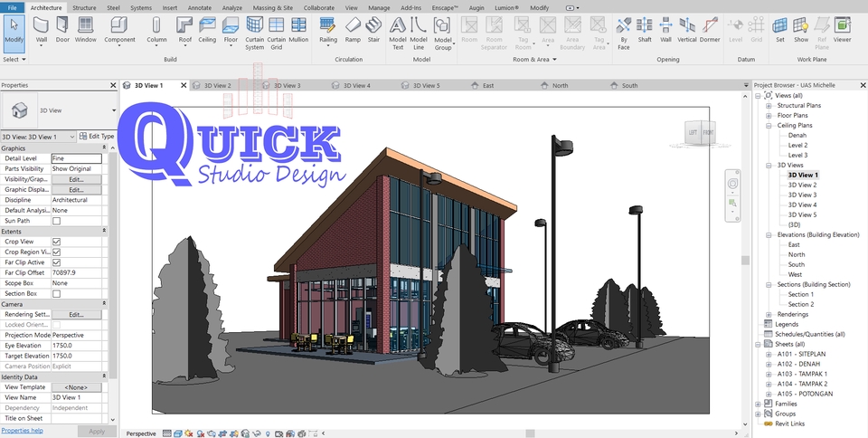868x438 pixels.
Task: Close the Properties panel
Action: point(113,85)
